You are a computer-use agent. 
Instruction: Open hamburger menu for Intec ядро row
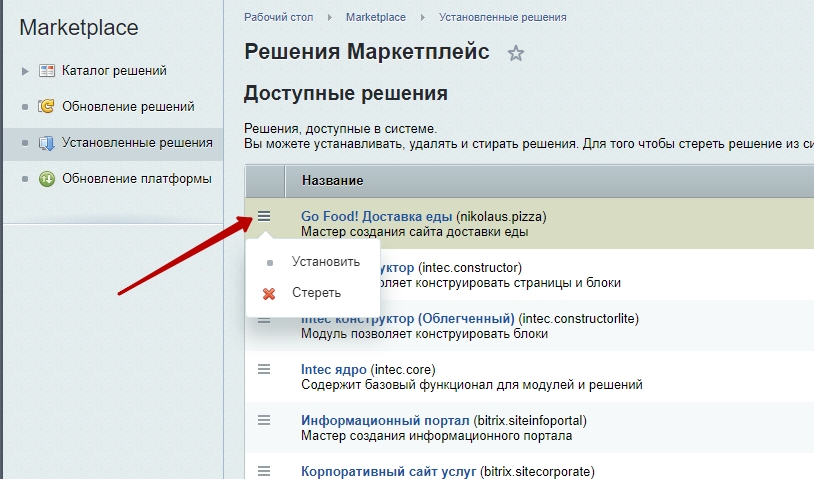click(264, 369)
